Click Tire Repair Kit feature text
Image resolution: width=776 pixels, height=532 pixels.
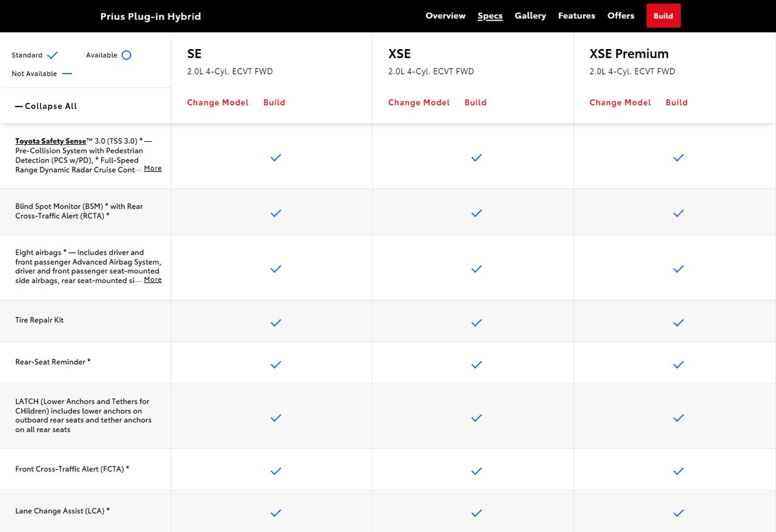(x=39, y=320)
